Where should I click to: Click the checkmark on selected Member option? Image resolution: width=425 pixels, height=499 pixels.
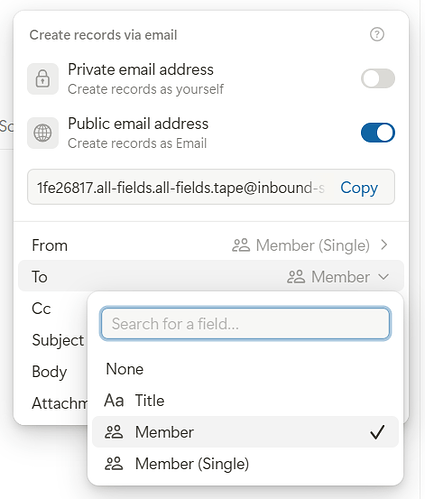coord(377,432)
